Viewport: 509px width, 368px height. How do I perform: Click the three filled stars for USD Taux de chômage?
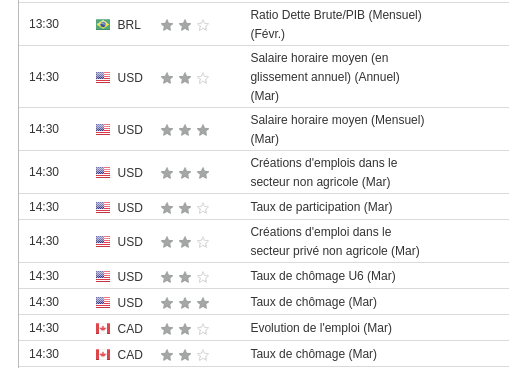coord(185,303)
